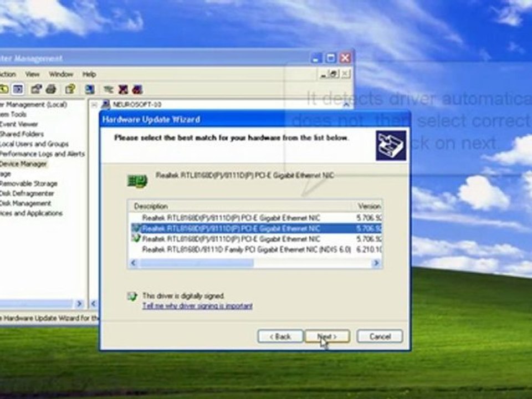Toggle the Show/Hide Console Tree toolbar icon
The height and width of the screenshot is (399, 532).
pos(18,89)
